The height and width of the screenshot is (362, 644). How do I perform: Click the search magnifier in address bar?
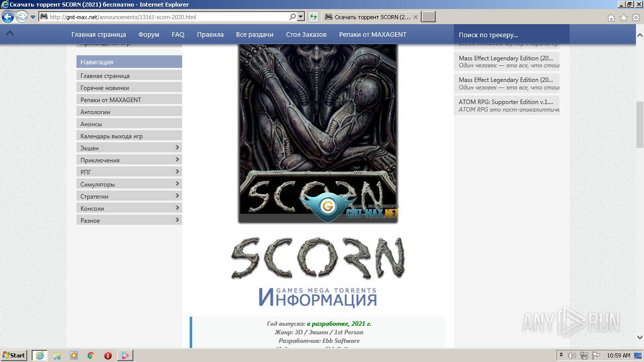pyautogui.click(x=293, y=17)
